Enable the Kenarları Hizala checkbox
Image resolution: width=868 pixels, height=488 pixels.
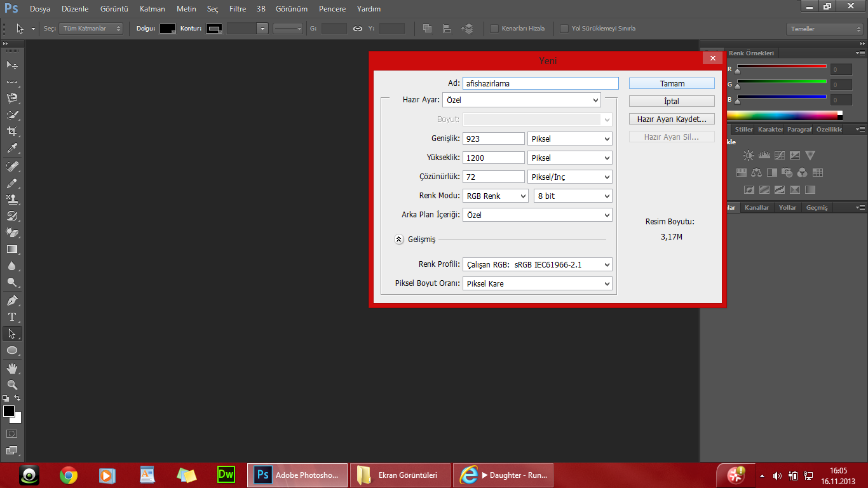coord(493,28)
